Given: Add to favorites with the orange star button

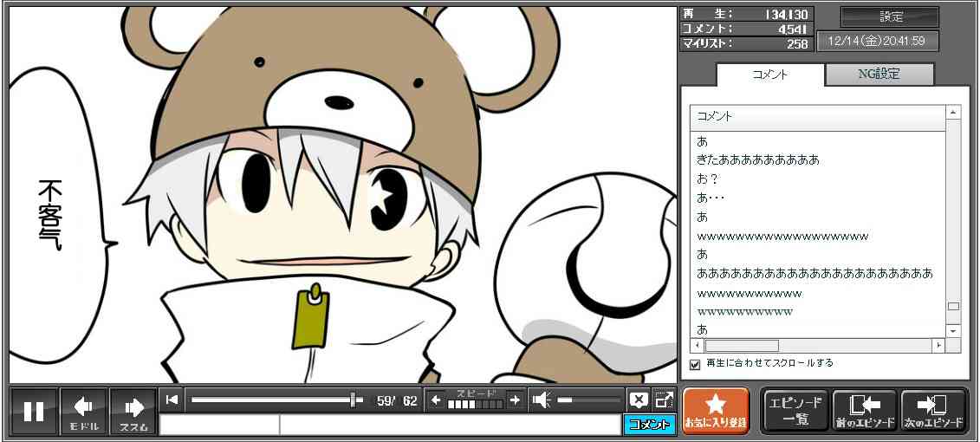Looking at the screenshot, I should 716,411.
